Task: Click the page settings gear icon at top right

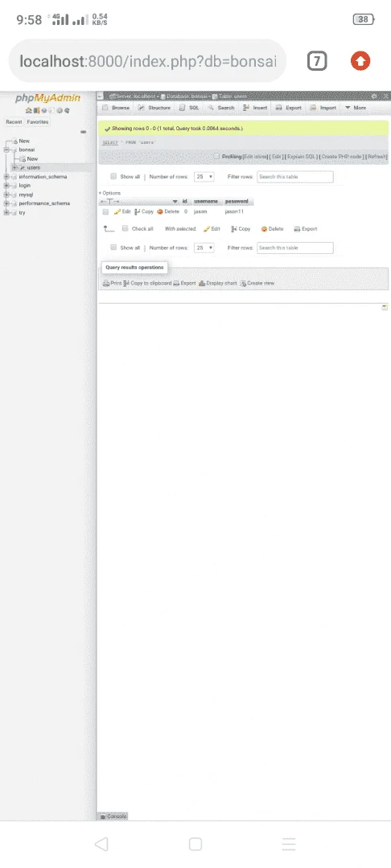Action: (375, 96)
